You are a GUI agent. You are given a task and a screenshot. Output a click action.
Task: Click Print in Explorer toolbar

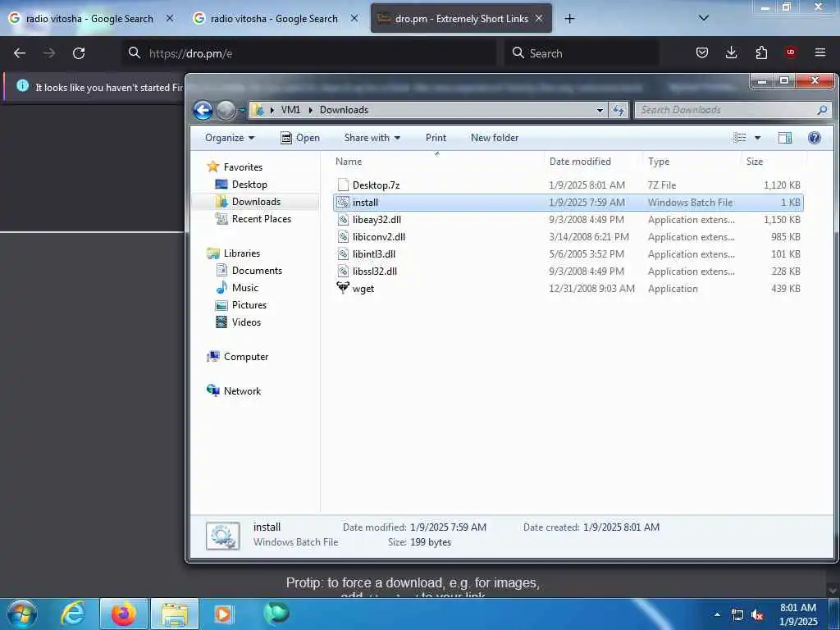(x=436, y=138)
